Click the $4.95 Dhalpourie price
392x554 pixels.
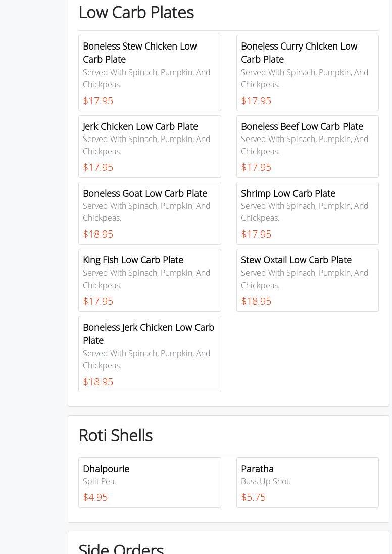coord(95,497)
